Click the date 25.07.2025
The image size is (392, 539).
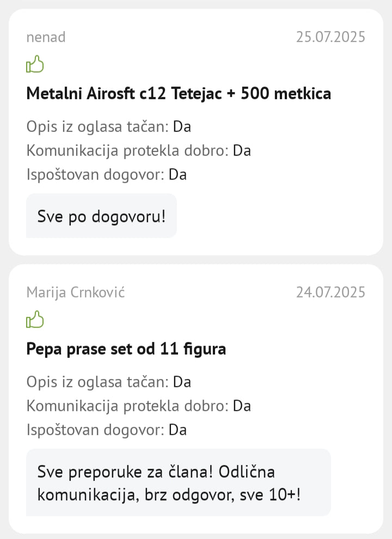330,37
